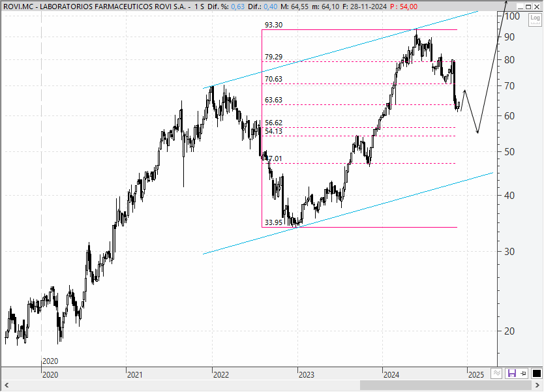Click the scroll left arrow on the horizontal scrollbar
The height and width of the screenshot is (392, 544).
[x=7, y=385]
